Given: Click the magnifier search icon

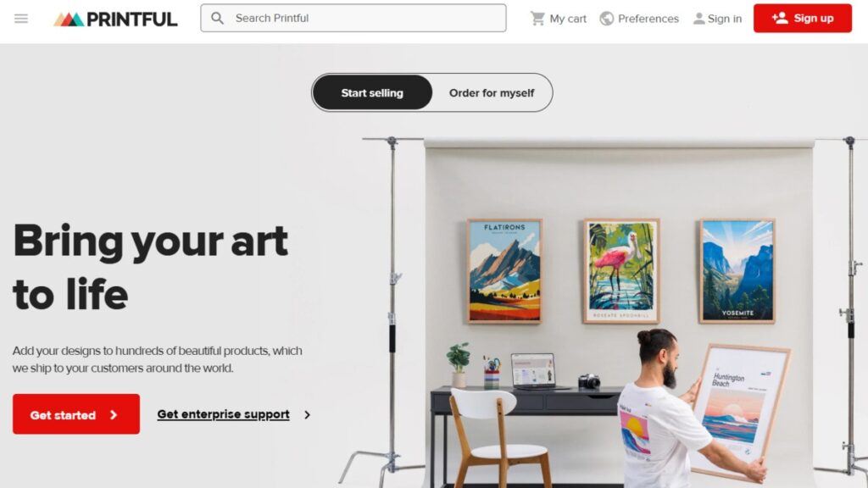Looking at the screenshot, I should pos(218,19).
